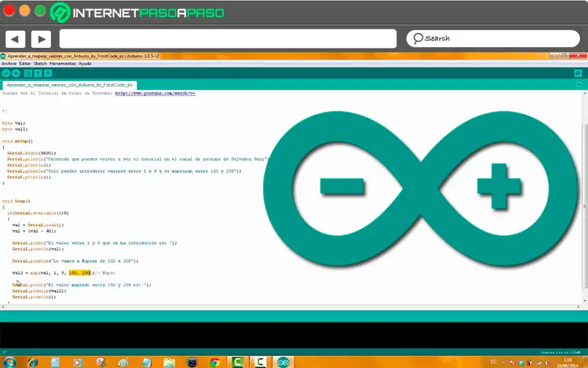This screenshot has height=368, width=588.
Task: Click the "val = (val - 48);" line
Action: pos(34,231)
